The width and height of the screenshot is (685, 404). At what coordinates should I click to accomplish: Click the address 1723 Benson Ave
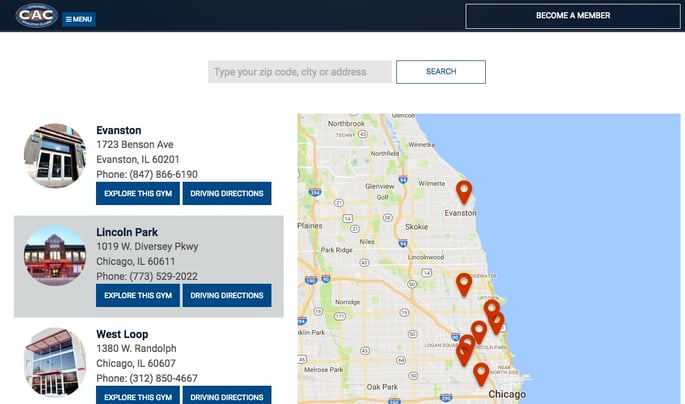pos(135,145)
